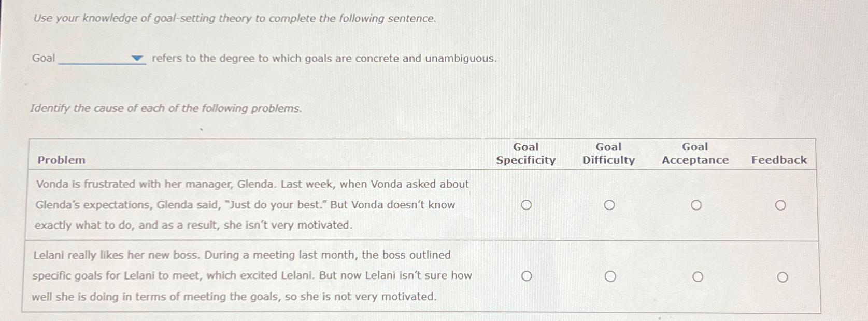This screenshot has width=868, height=321.
Task: Click the Lelani new boss problem description
Action: (x=252, y=276)
